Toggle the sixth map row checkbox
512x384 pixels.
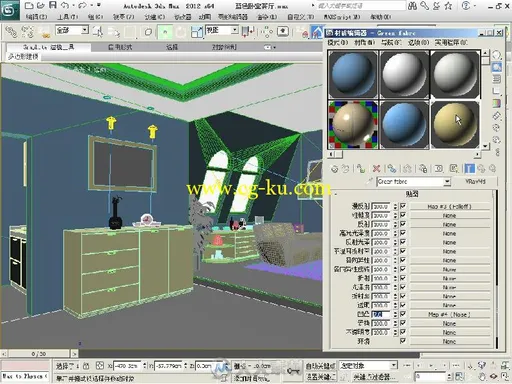coord(403,251)
